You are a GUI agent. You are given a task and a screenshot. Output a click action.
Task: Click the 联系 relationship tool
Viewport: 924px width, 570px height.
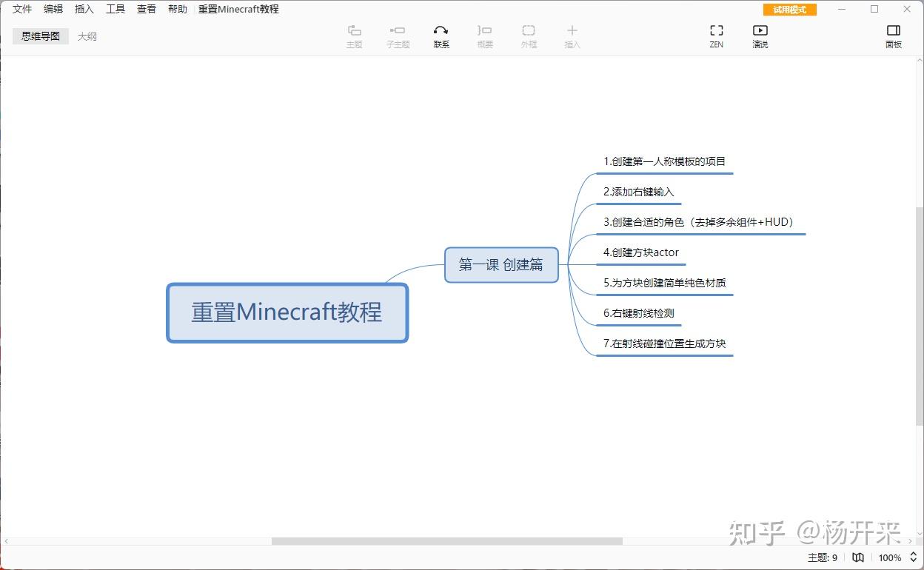(441, 35)
